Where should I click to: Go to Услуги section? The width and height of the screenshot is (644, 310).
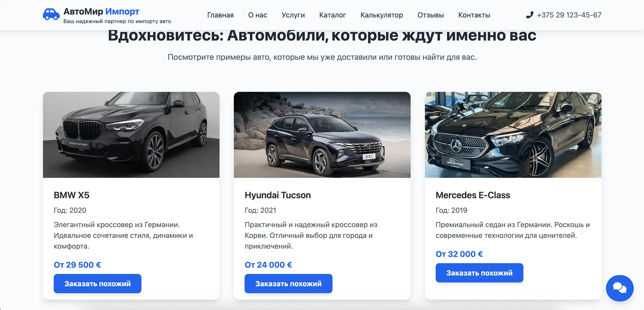(x=293, y=15)
